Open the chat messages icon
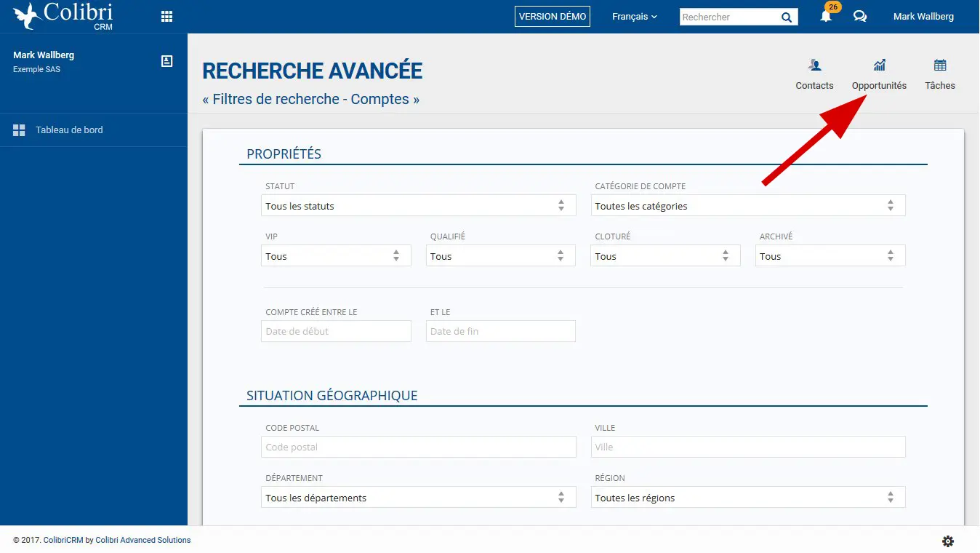The image size is (980, 553). point(860,17)
